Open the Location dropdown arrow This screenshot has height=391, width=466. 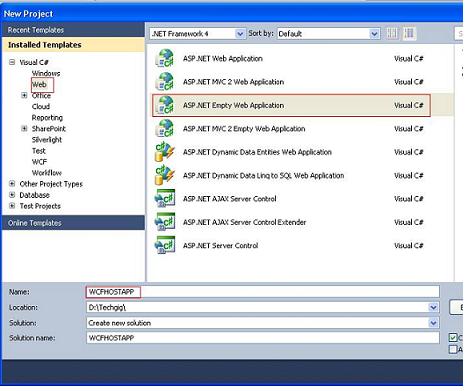pos(433,307)
